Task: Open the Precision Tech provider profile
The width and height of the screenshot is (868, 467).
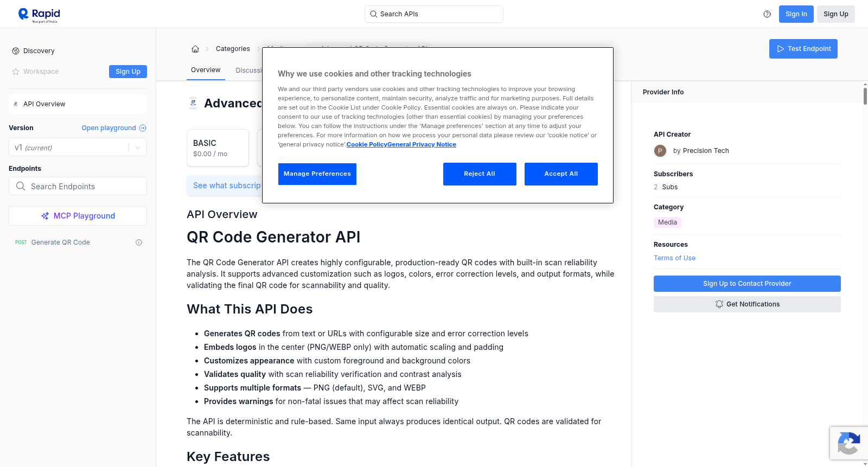Action: pos(706,151)
